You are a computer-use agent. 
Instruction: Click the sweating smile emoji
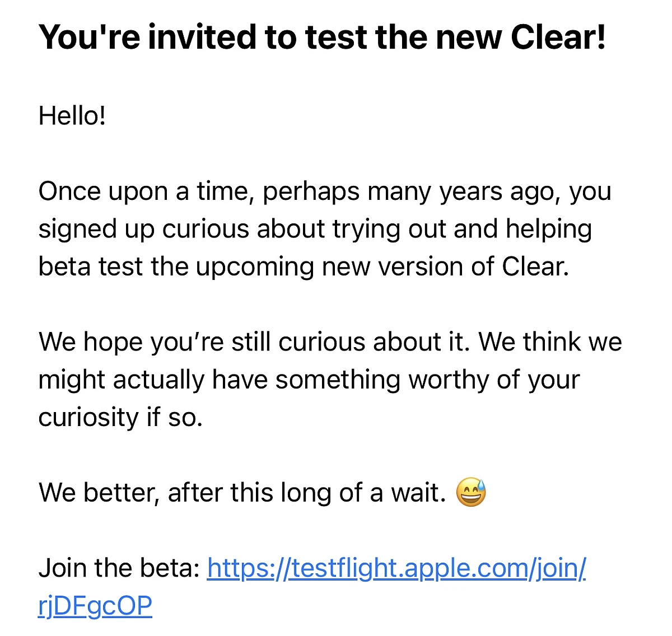tap(471, 492)
